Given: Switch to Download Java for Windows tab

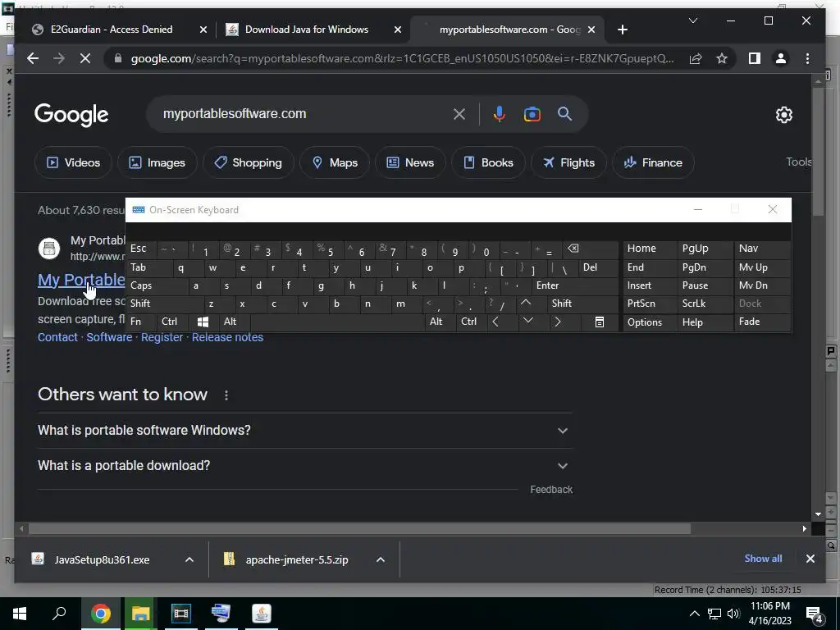Looking at the screenshot, I should pos(307,30).
